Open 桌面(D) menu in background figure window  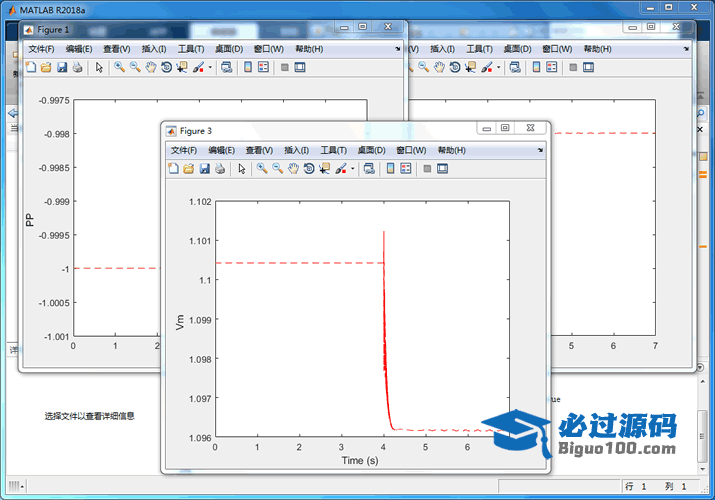coord(517,49)
